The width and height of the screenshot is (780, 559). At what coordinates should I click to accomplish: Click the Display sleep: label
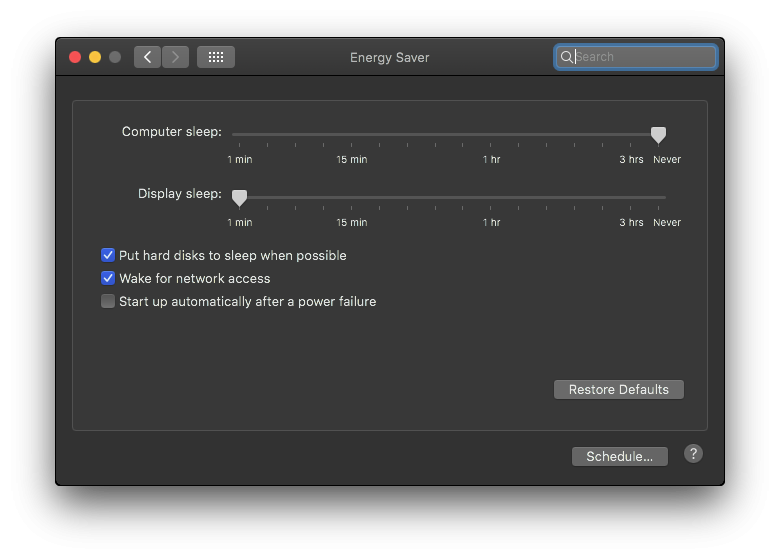(180, 193)
